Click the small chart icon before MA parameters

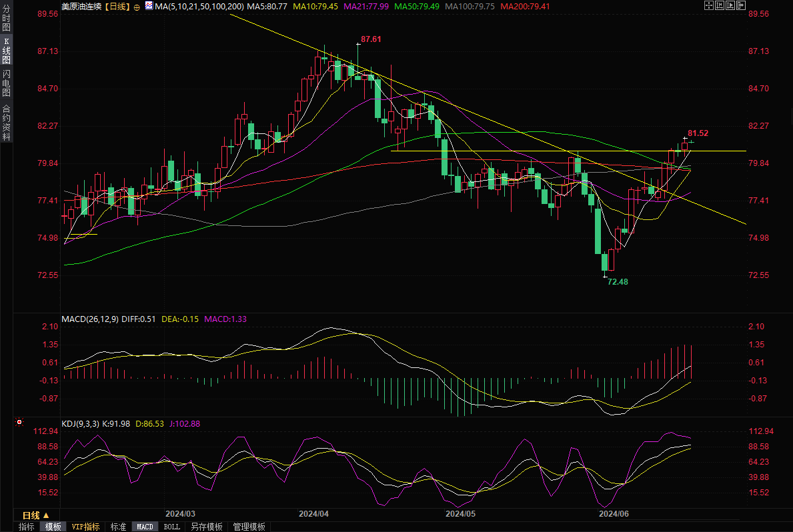[x=147, y=7]
